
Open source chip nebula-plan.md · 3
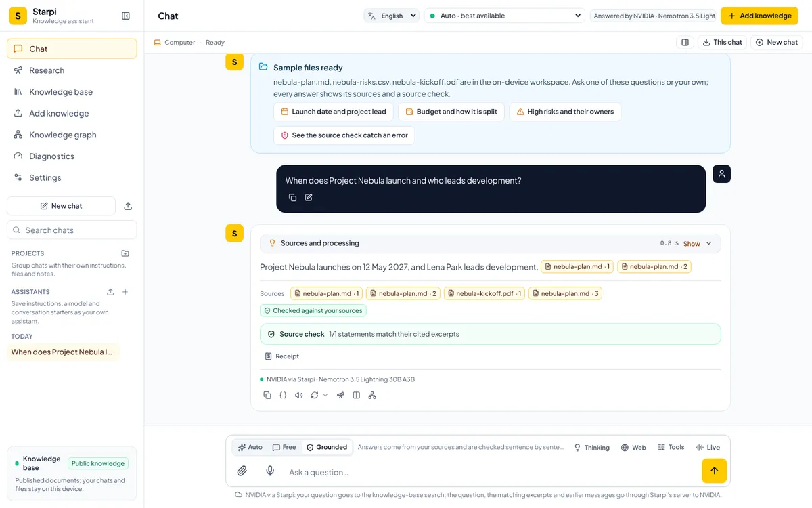565,293
